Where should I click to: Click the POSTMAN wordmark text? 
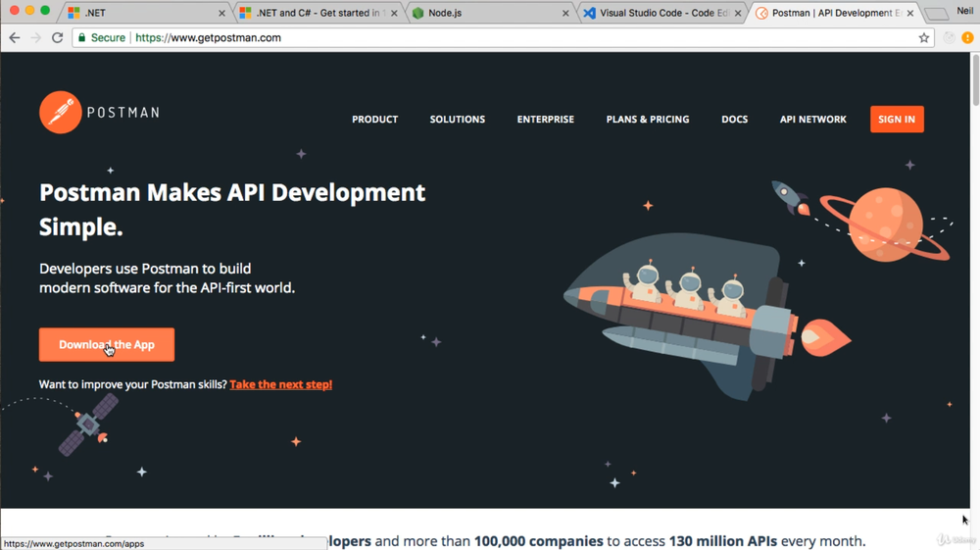(x=123, y=113)
